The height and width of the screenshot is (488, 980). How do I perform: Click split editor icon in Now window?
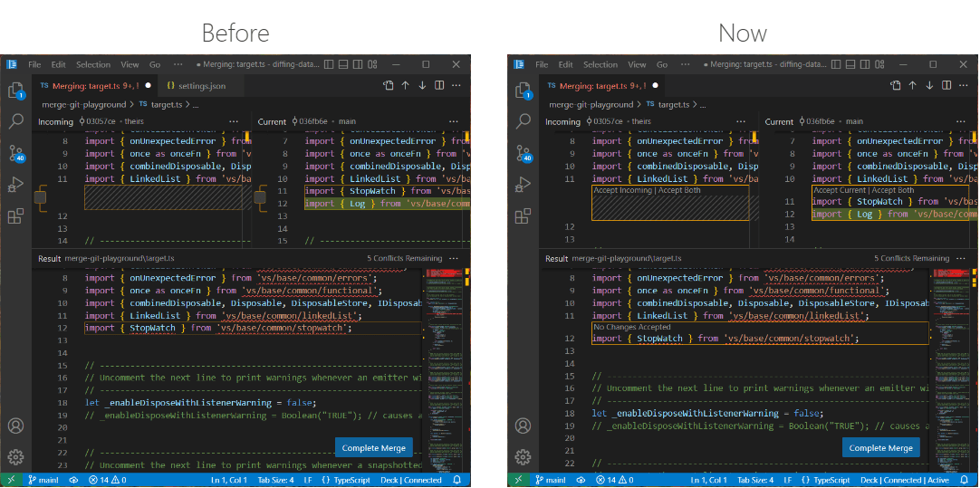click(946, 86)
